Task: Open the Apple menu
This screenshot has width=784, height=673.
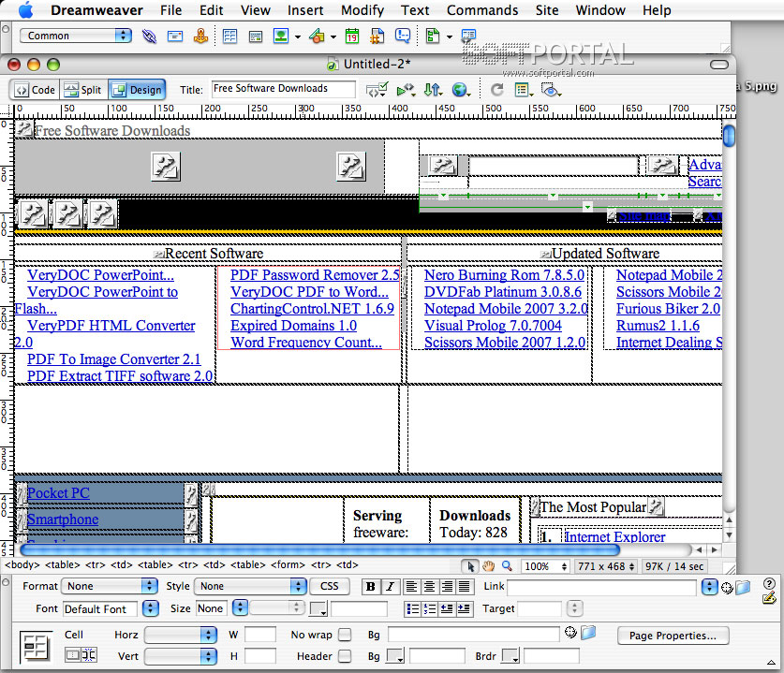Action: tap(25, 9)
